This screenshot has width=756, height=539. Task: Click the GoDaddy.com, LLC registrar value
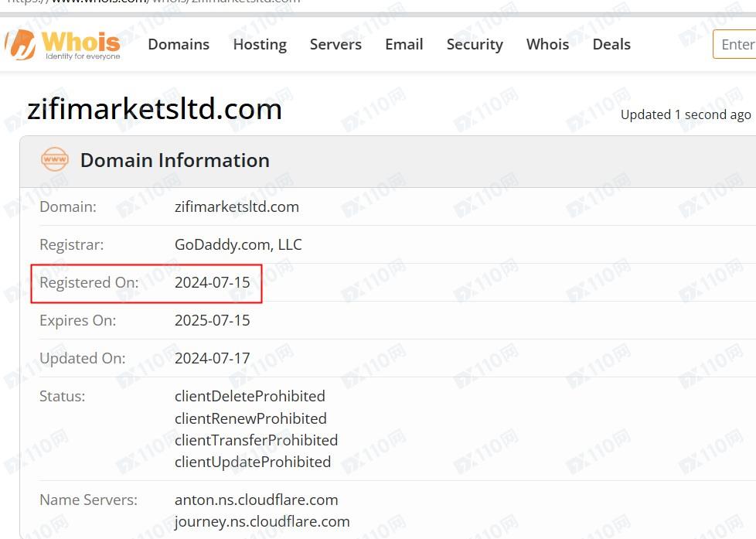238,244
